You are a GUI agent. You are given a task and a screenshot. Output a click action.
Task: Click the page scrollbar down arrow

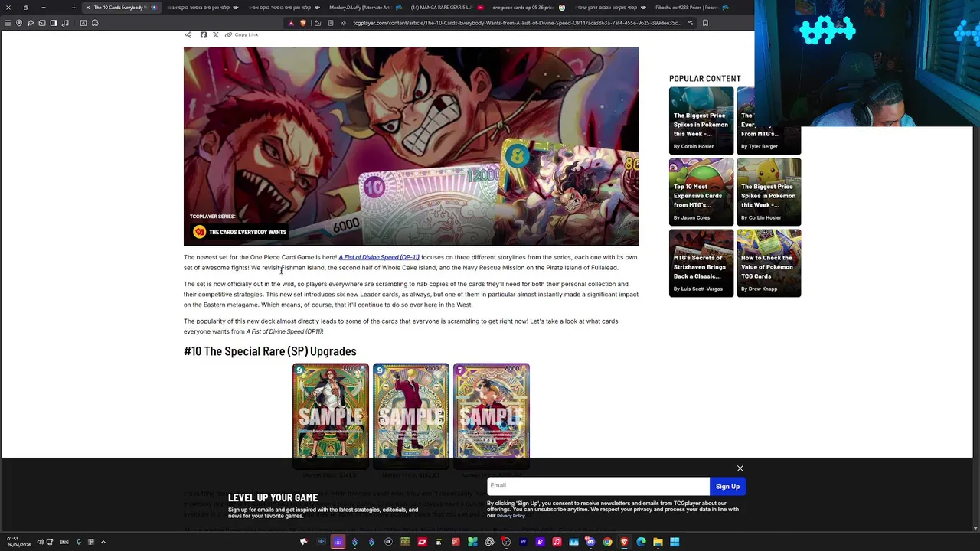tap(975, 528)
